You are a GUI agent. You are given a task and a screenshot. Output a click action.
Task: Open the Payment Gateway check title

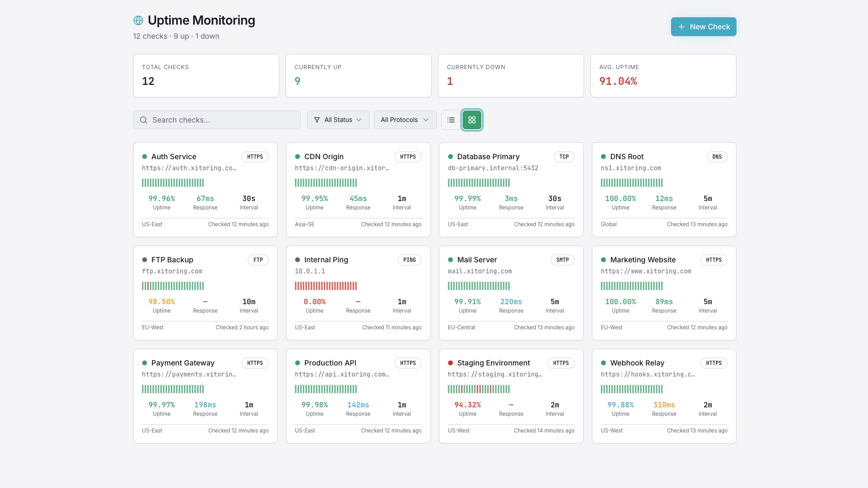coord(183,363)
